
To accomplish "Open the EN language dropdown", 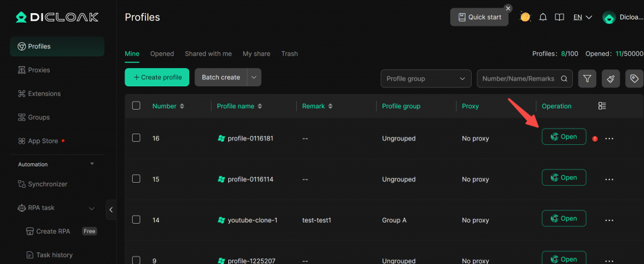I will click(582, 17).
